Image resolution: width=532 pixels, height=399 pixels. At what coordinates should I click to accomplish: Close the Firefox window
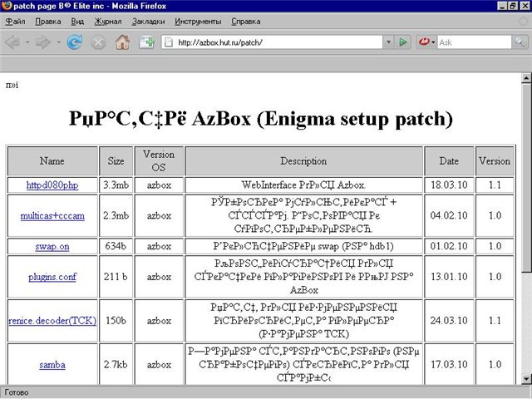tap(525, 6)
